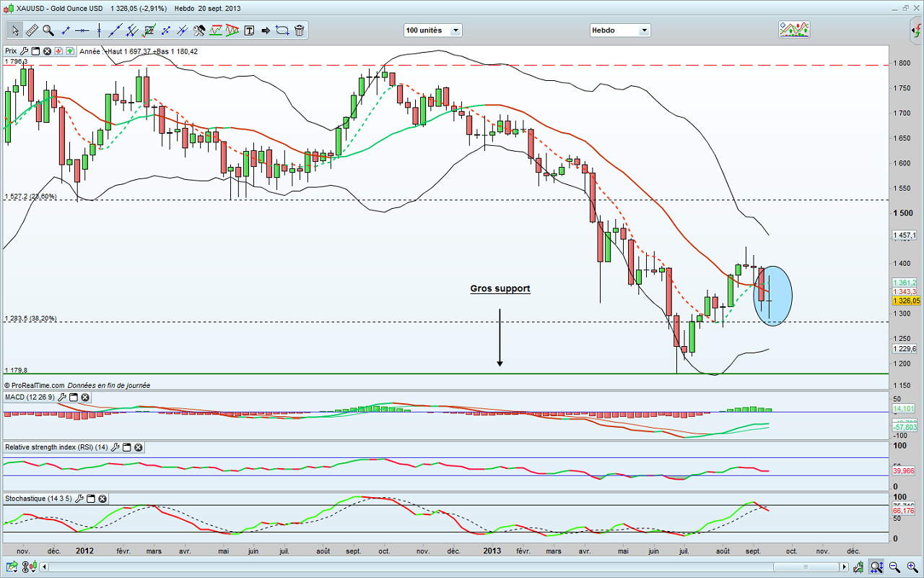The height and width of the screenshot is (578, 924).
Task: Open the 100 unités dropdown
Action: tap(433, 30)
